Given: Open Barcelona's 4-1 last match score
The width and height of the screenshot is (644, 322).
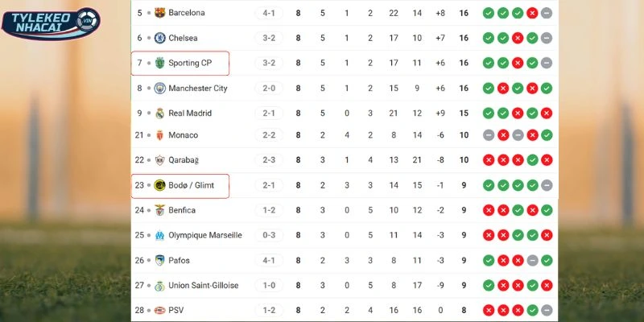Looking at the screenshot, I should tap(269, 13).
